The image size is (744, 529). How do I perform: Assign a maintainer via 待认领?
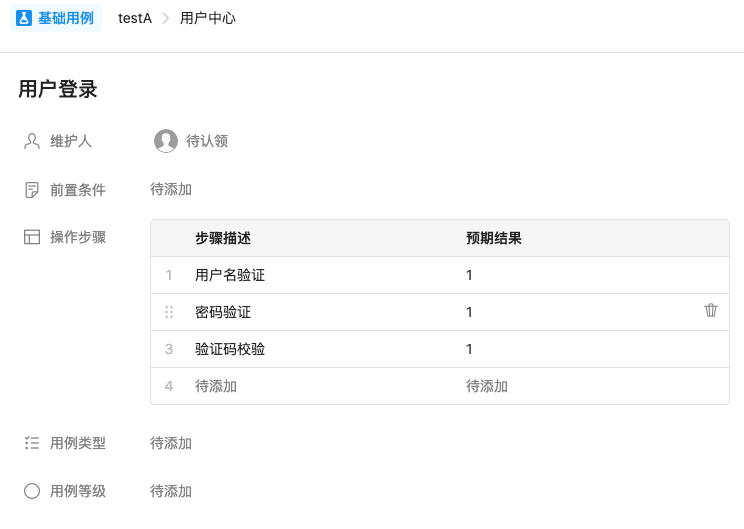[x=207, y=141]
